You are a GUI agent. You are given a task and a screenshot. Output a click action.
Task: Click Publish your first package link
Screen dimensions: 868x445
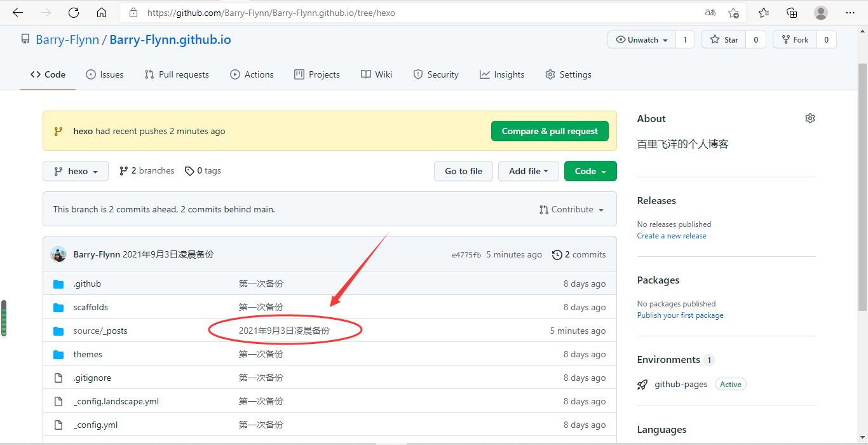[680, 315]
